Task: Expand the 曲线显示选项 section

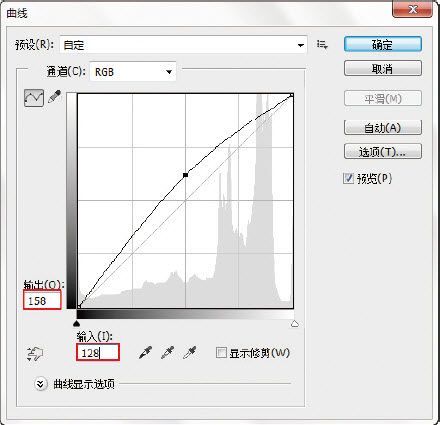Action: (x=40, y=384)
